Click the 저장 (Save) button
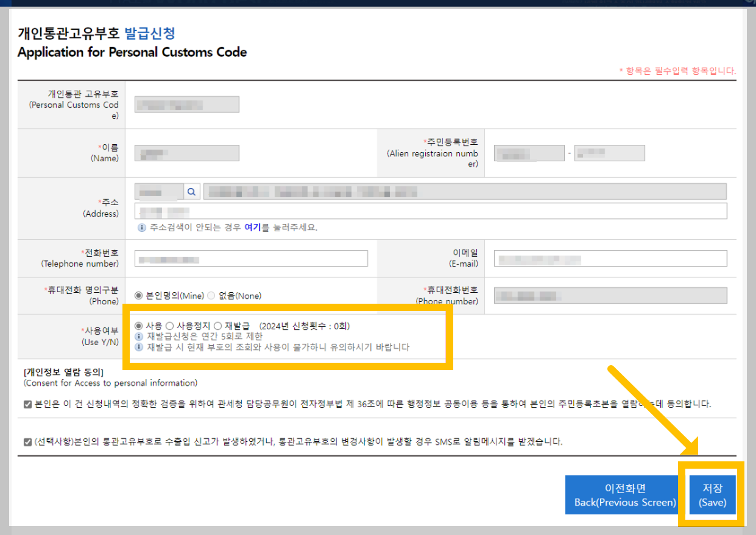This screenshot has height=535, width=756. point(713,495)
